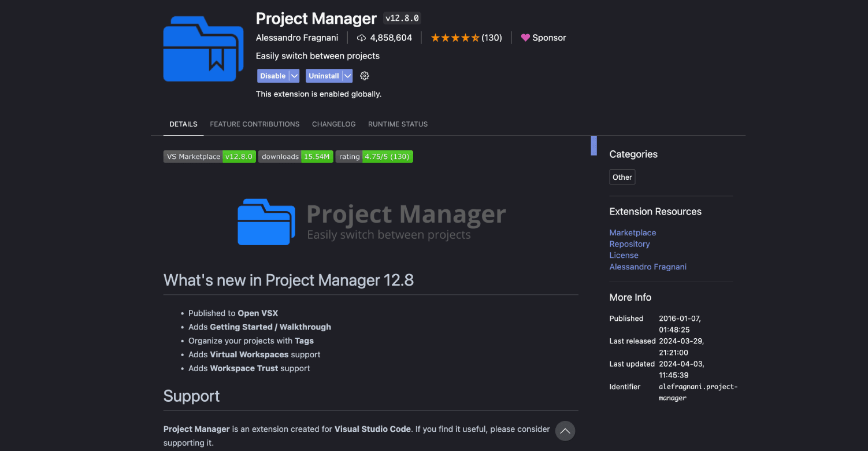868x451 pixels.
Task: Click the Project Manager blue folder icon
Action: click(203, 49)
